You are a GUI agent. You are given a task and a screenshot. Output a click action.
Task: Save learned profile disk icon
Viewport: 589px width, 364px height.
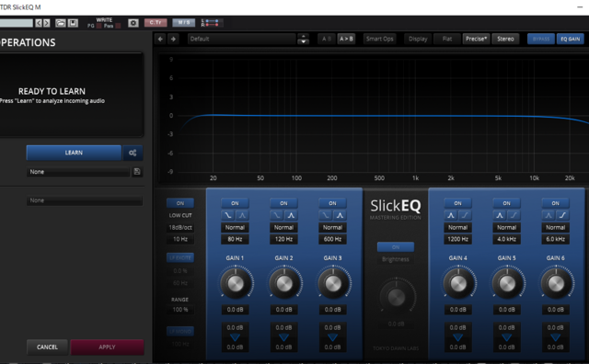click(x=137, y=172)
